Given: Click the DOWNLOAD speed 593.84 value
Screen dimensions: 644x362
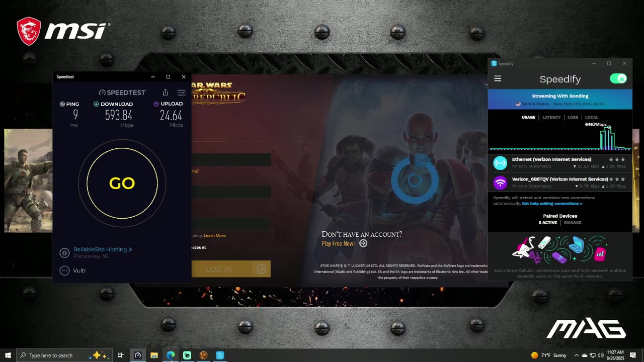Looking at the screenshot, I should [x=119, y=116].
